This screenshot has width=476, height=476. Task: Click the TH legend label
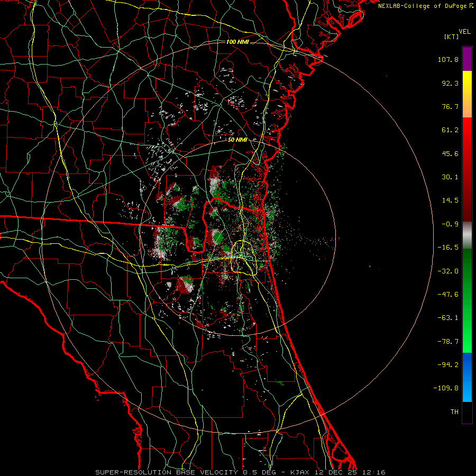pyautogui.click(x=454, y=412)
